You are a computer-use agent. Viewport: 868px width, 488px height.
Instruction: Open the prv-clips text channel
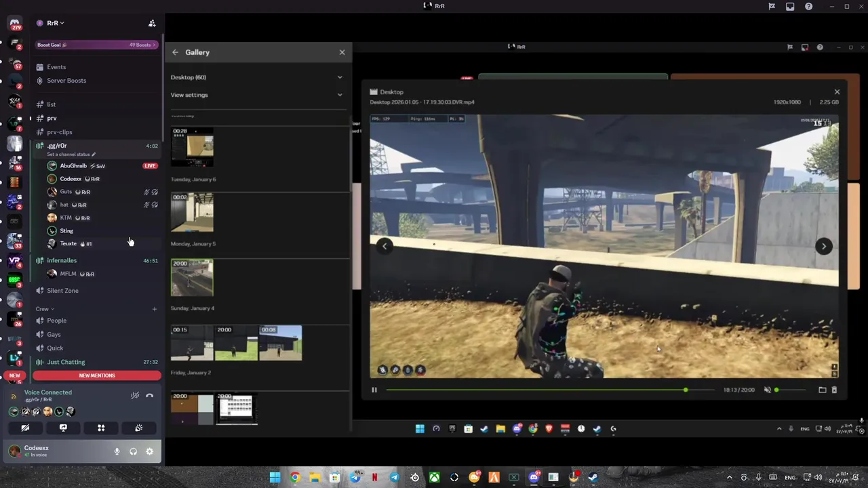[x=96, y=132]
